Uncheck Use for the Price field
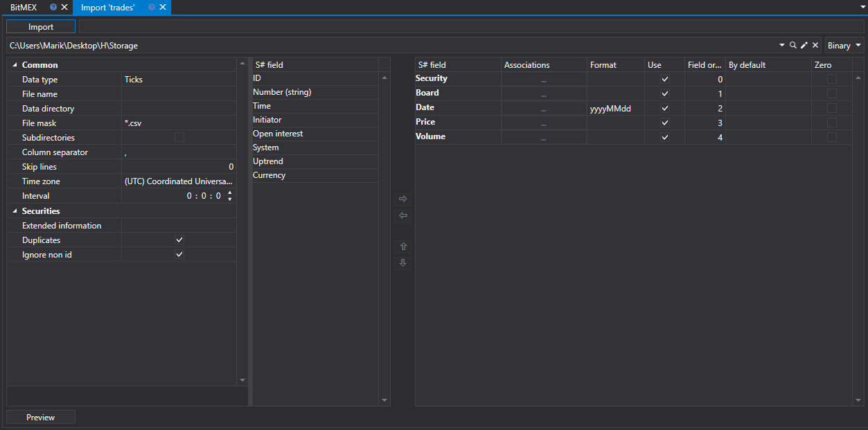 pyautogui.click(x=665, y=123)
